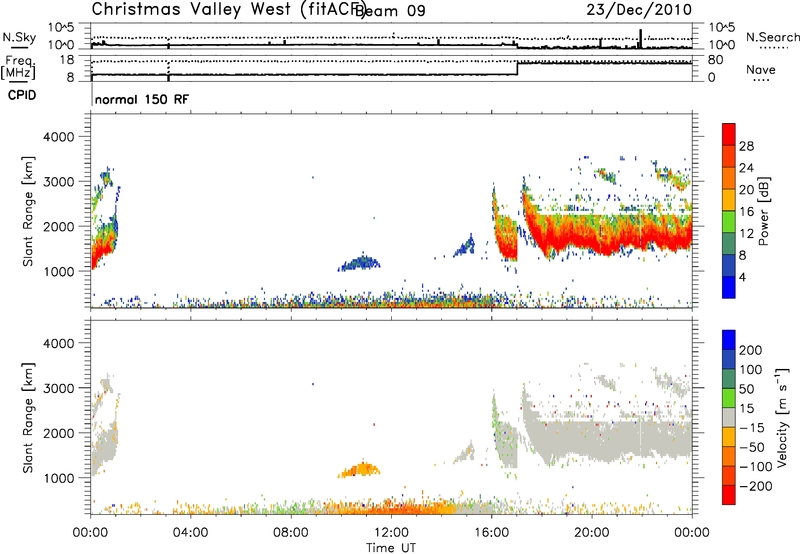Click the 'Beam 09' label
This screenshot has height=554, width=800.
click(x=390, y=11)
